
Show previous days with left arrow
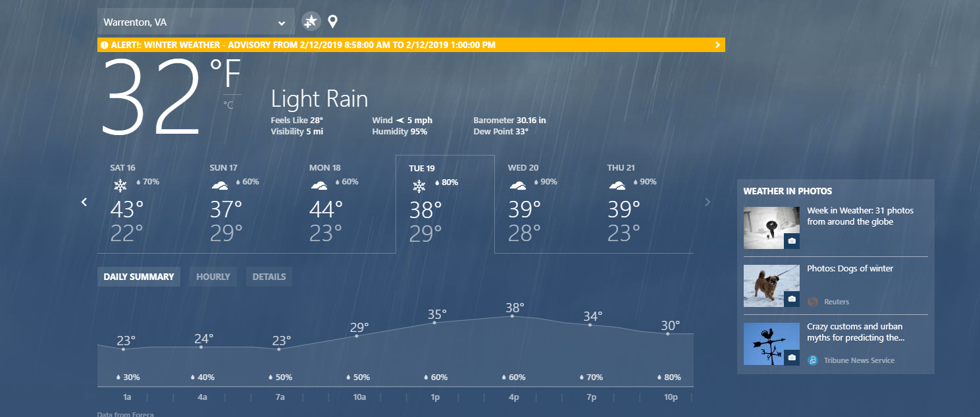pyautogui.click(x=84, y=202)
